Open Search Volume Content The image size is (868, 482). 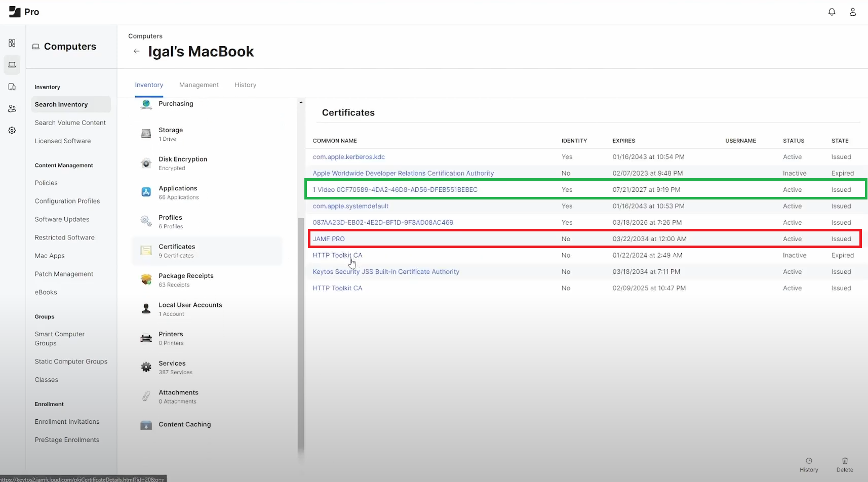(x=70, y=123)
